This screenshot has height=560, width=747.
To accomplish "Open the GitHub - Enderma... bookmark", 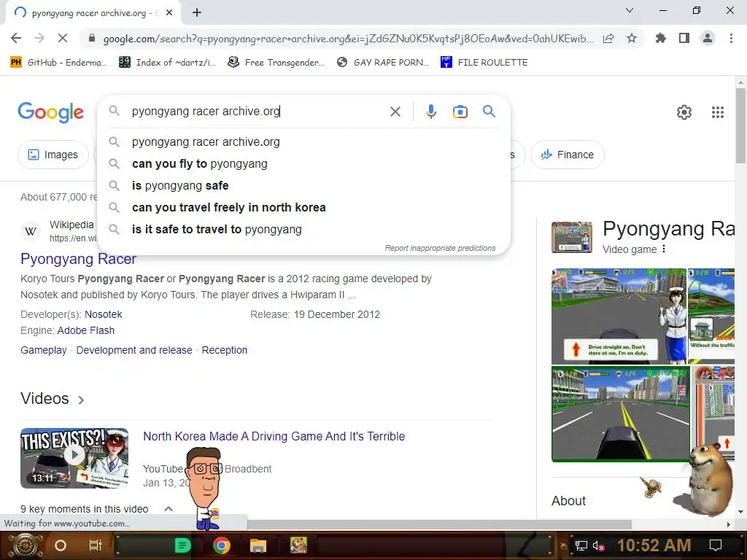I will (x=58, y=63).
